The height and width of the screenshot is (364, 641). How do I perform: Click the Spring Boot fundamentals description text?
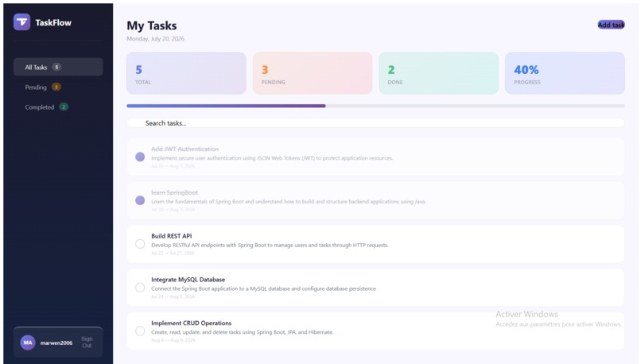pyautogui.click(x=289, y=202)
